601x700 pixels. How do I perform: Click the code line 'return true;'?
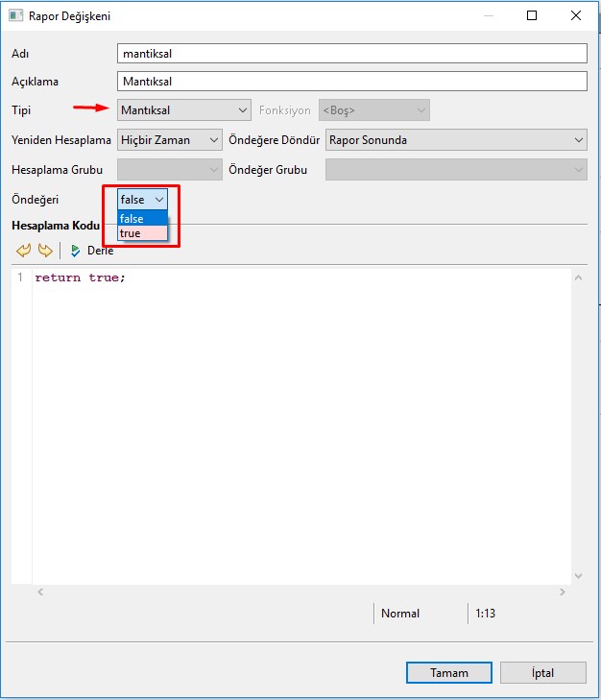pos(81,278)
